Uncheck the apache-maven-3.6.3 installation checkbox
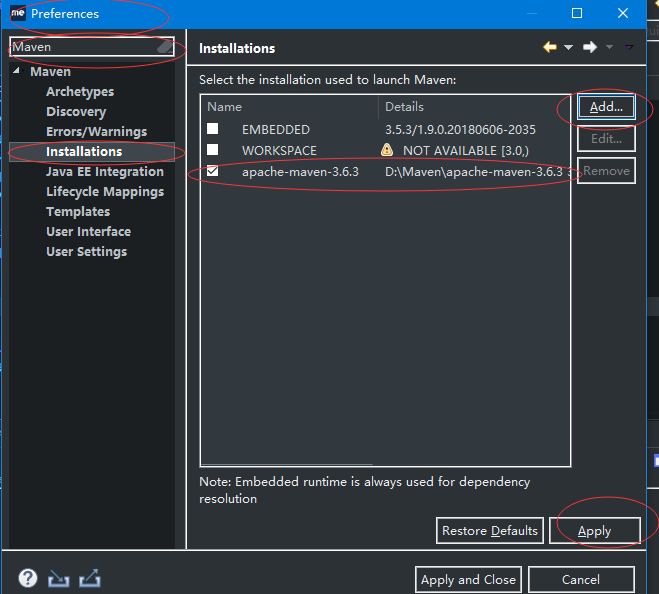The image size is (659, 594). 213,171
